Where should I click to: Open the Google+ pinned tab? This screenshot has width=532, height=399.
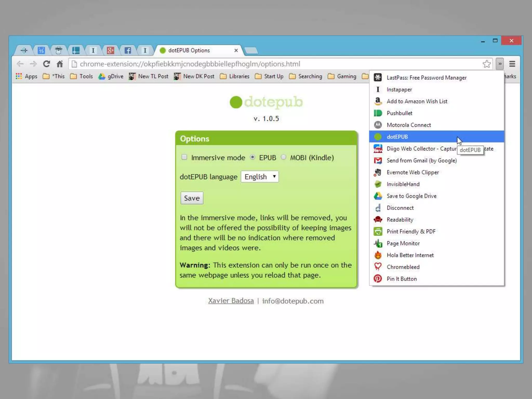click(x=110, y=50)
